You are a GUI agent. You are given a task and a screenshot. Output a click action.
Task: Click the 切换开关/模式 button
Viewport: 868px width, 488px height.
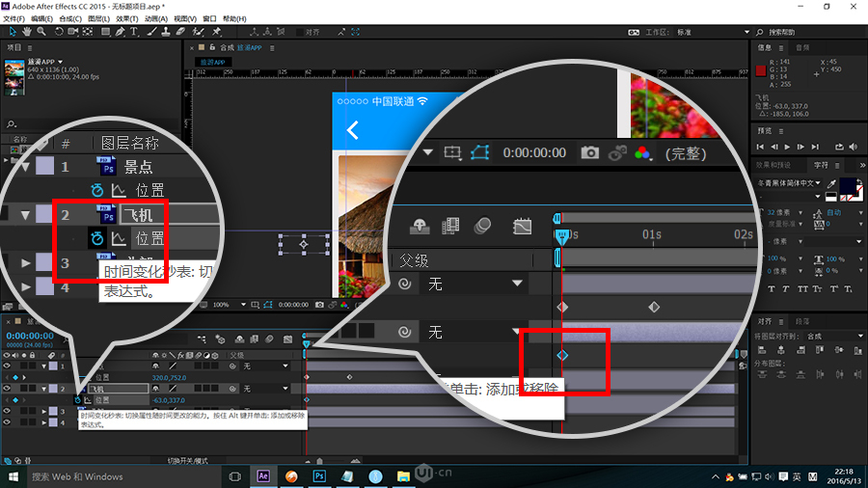click(x=187, y=461)
